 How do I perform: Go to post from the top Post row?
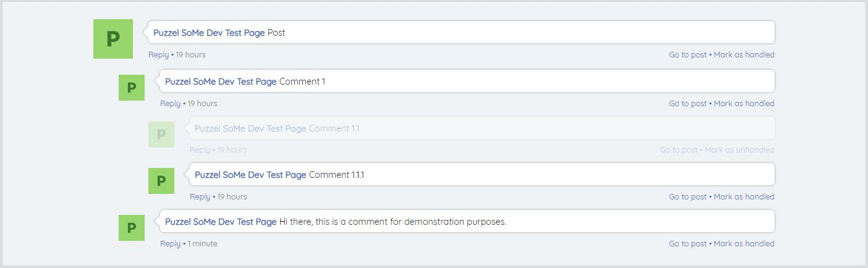pos(687,55)
